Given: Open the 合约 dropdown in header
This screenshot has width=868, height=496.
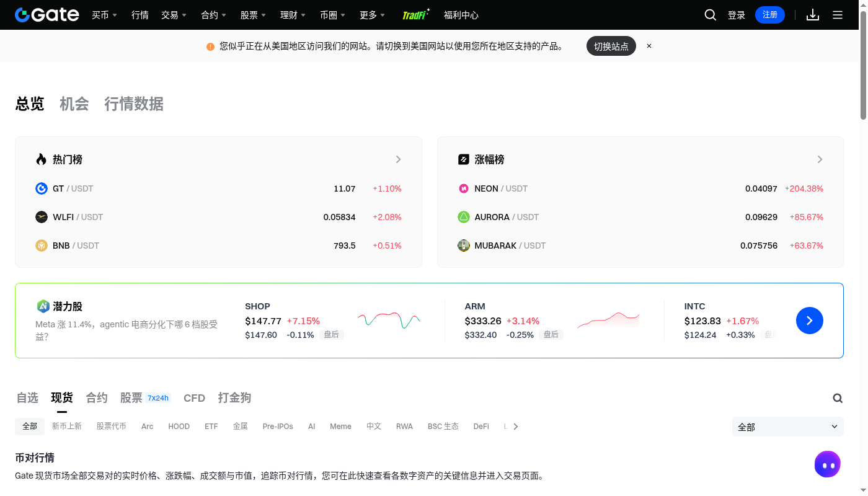Looking at the screenshot, I should pyautogui.click(x=213, y=15).
